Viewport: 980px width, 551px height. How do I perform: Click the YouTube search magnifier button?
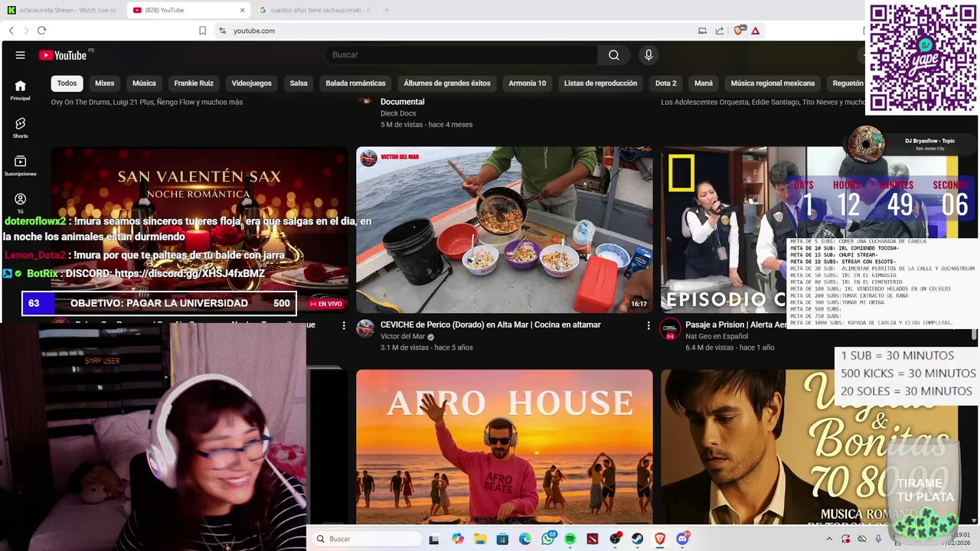[x=614, y=55]
